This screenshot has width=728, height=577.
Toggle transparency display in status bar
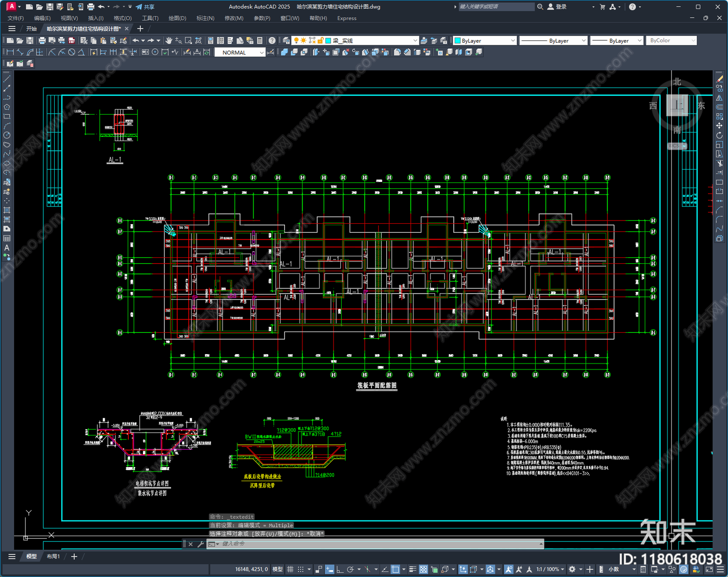click(423, 569)
